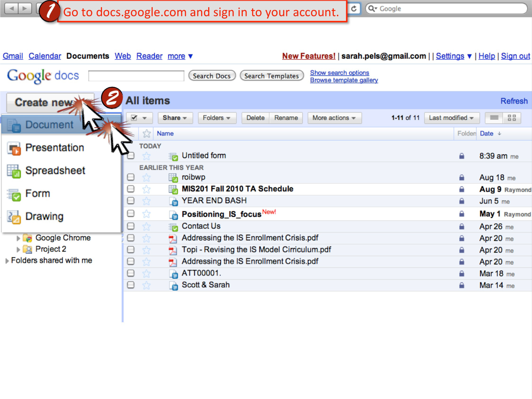Star the Untitled form item
The image size is (532, 399).
tap(147, 156)
